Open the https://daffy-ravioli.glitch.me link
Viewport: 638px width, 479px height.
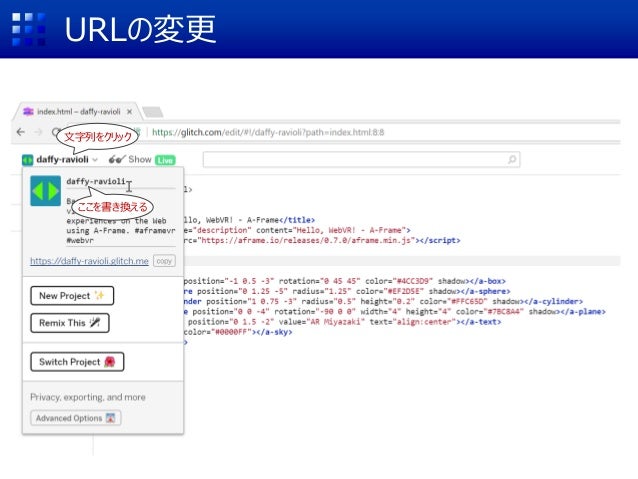click(x=89, y=261)
